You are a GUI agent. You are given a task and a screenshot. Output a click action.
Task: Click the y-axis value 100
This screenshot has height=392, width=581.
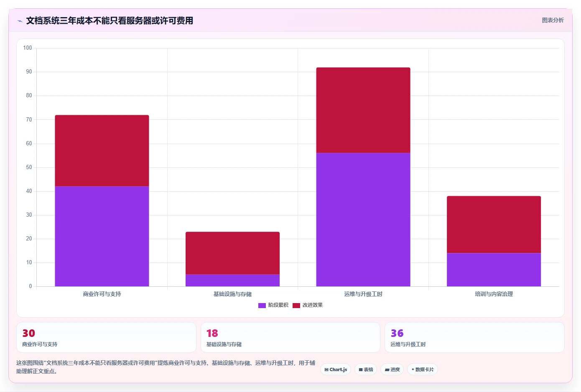pos(28,48)
